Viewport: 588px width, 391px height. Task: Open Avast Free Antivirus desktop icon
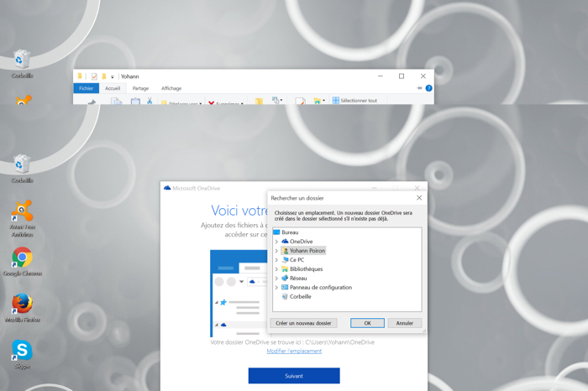pos(22,211)
